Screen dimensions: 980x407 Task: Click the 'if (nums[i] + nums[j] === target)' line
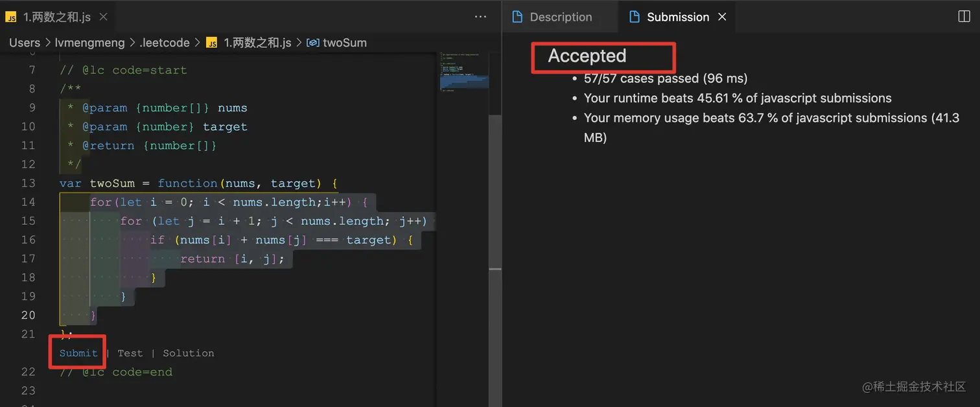coord(282,240)
